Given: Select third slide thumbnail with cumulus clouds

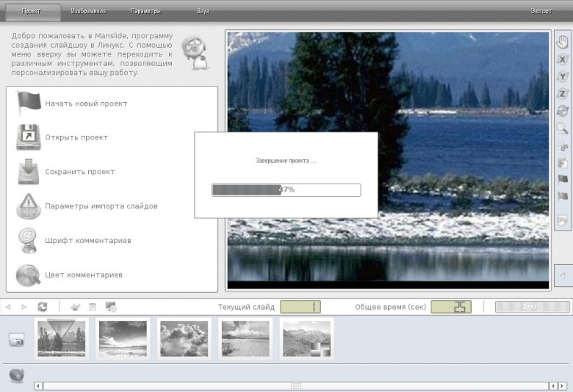Looking at the screenshot, I should (184, 338).
